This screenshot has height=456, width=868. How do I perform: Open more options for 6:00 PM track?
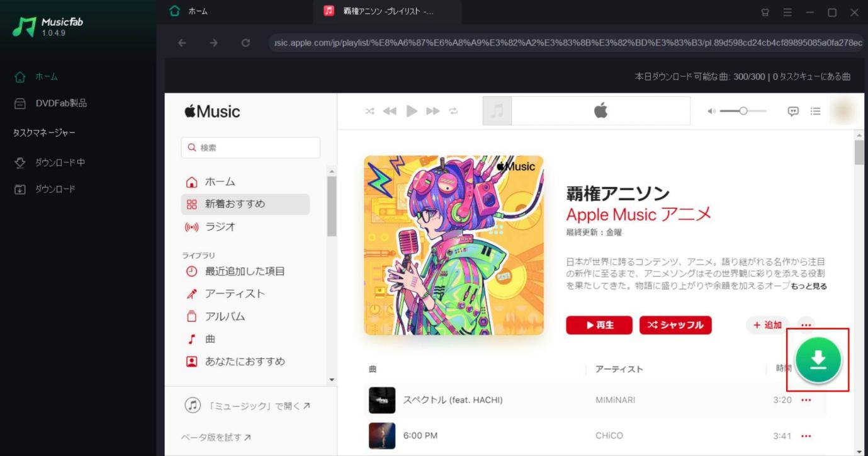(x=806, y=436)
